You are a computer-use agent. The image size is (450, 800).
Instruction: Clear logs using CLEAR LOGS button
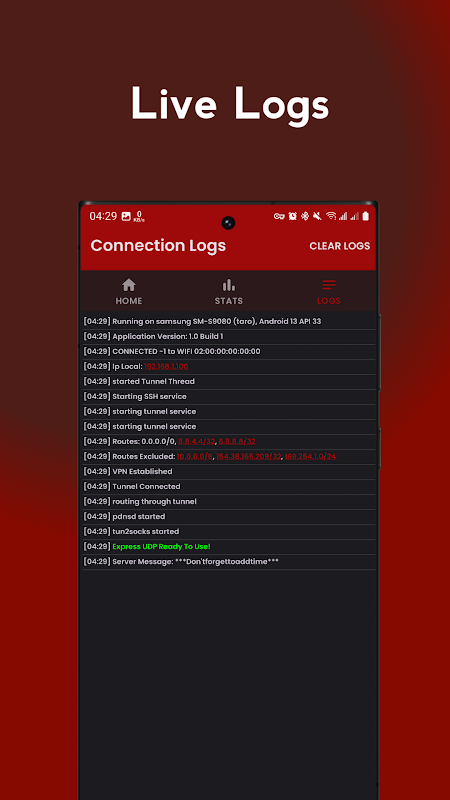340,246
